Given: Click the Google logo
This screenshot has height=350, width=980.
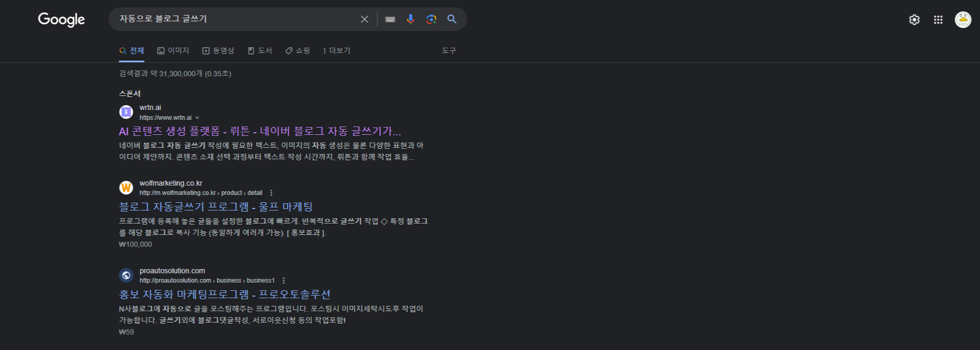Looking at the screenshot, I should tap(61, 19).
